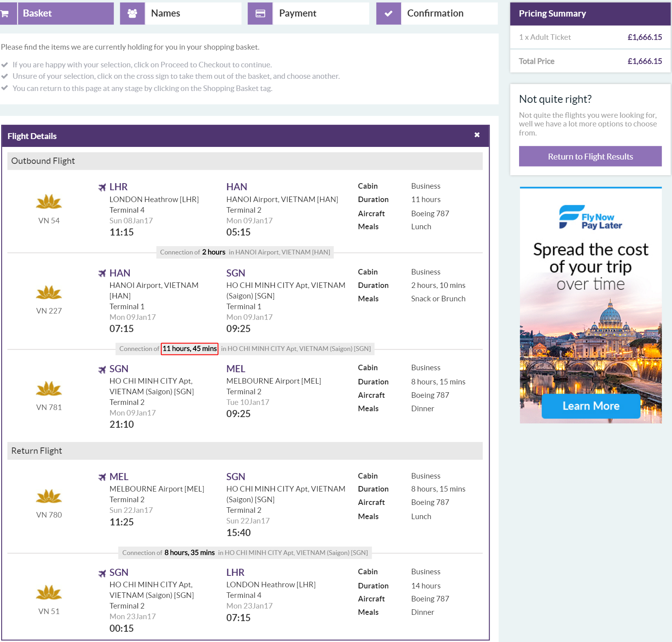672x642 pixels.
Task: Click the 'Spread the cost of your trip' ad image
Action: pyautogui.click(x=590, y=306)
